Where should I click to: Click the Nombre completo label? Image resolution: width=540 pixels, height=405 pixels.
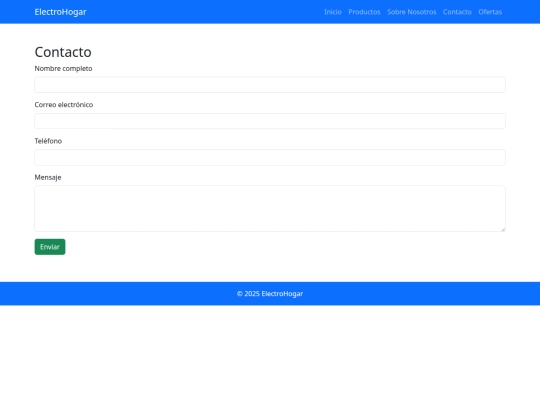point(63,69)
